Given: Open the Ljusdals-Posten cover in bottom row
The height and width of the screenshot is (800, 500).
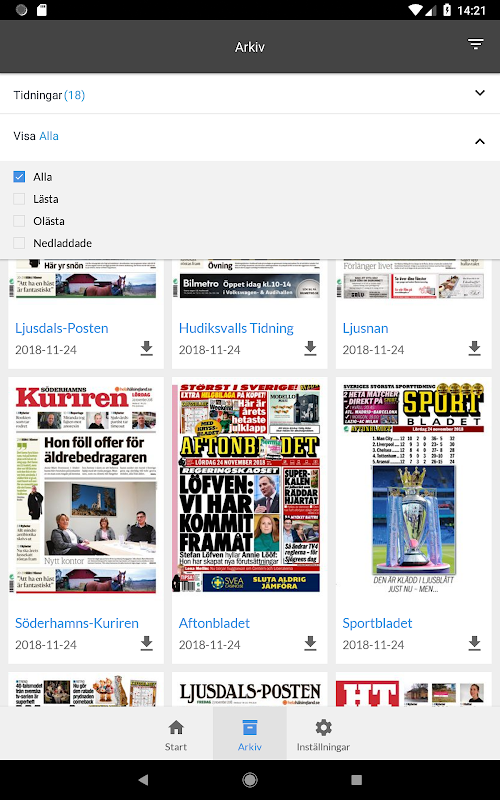Looking at the screenshot, I should [x=249, y=691].
